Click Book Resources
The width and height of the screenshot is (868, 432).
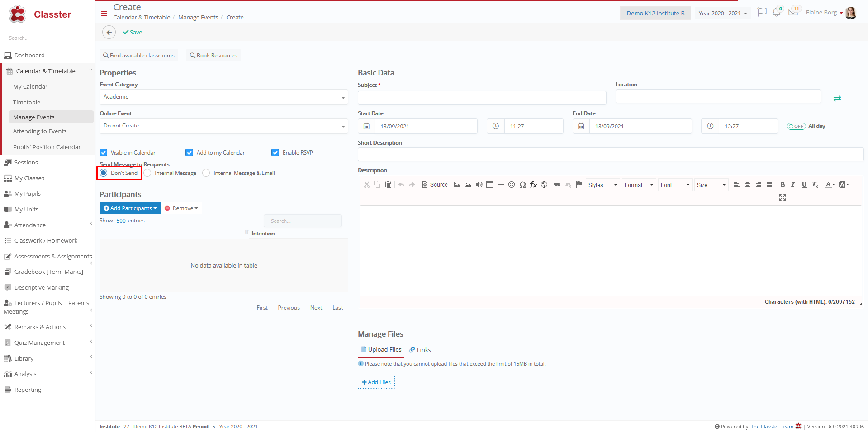coord(213,56)
